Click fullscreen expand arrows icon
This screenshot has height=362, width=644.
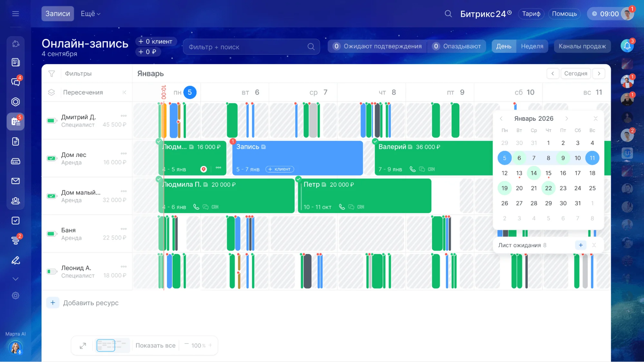(83, 346)
